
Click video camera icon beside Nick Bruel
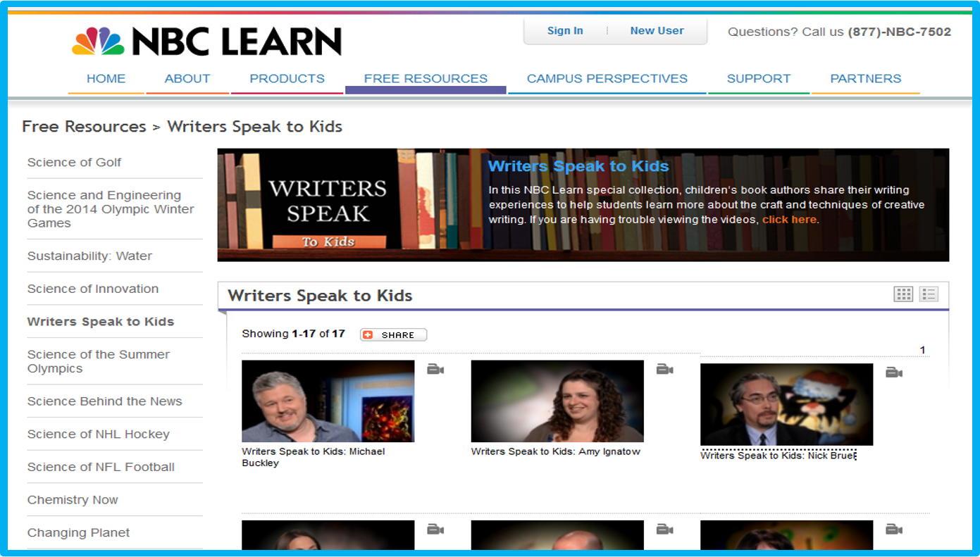[x=894, y=373]
